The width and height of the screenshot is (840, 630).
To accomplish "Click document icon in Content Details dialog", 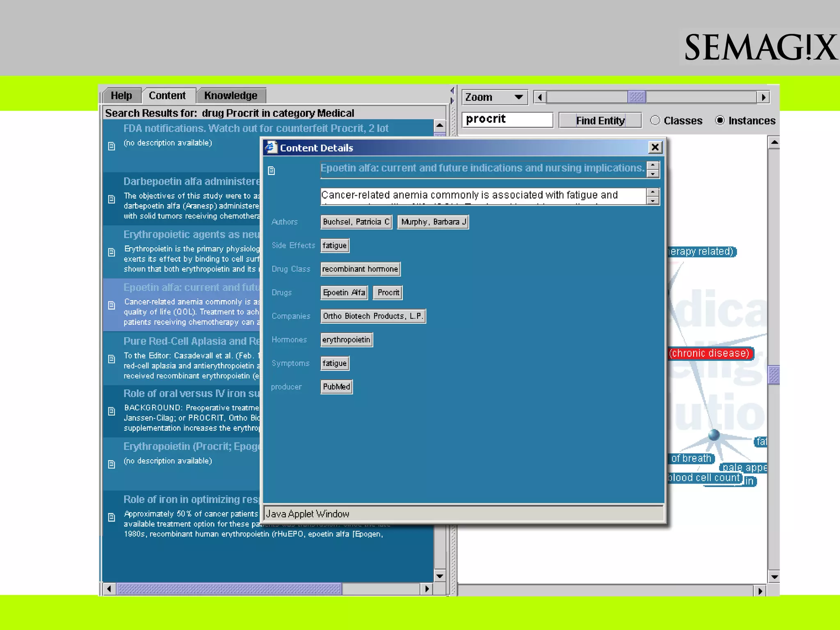I will 272,171.
